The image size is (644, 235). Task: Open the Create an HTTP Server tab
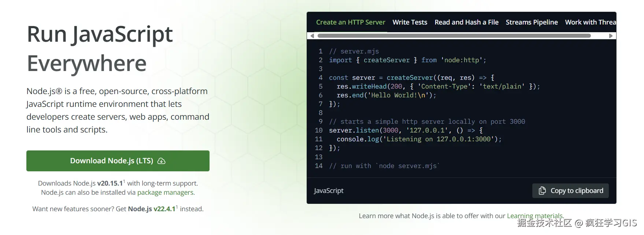click(x=351, y=22)
